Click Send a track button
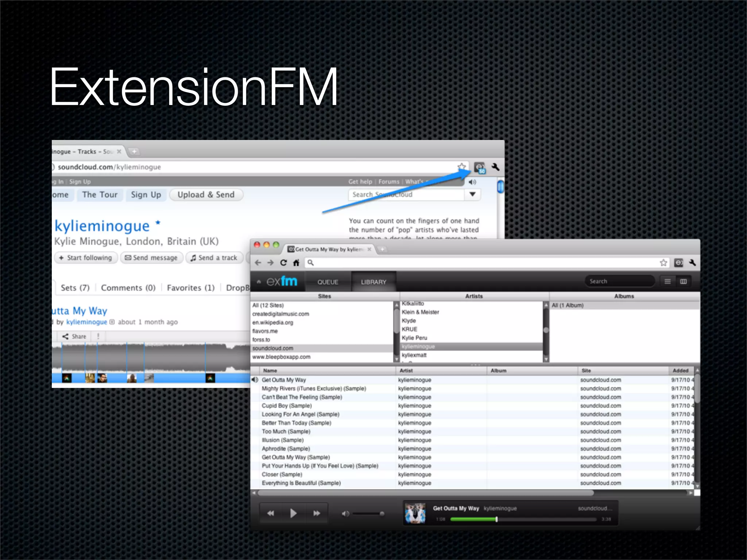Viewport: 747px width, 560px height. [x=214, y=258]
